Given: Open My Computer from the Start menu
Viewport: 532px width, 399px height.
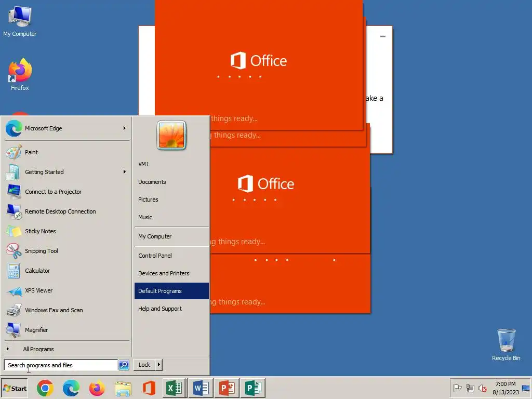Looking at the screenshot, I should pyautogui.click(x=171, y=236).
